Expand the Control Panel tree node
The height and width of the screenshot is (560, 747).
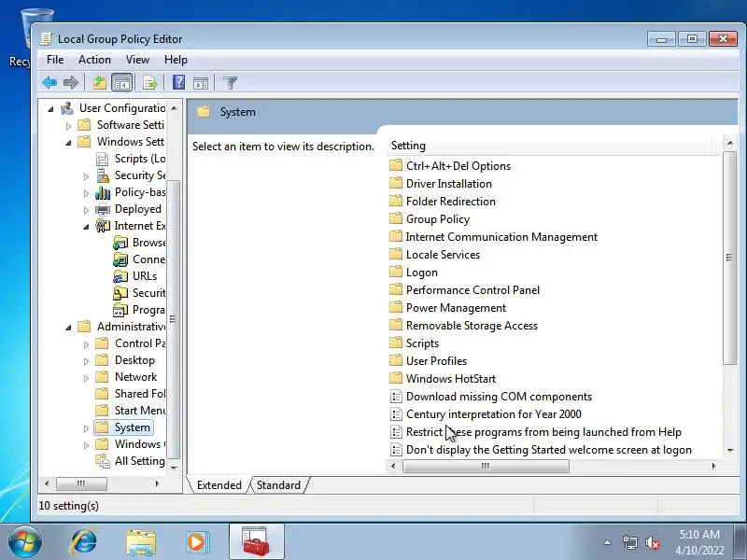tap(86, 344)
